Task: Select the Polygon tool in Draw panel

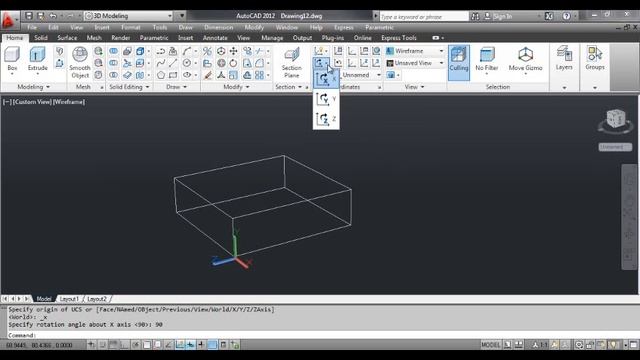Action: [161, 75]
